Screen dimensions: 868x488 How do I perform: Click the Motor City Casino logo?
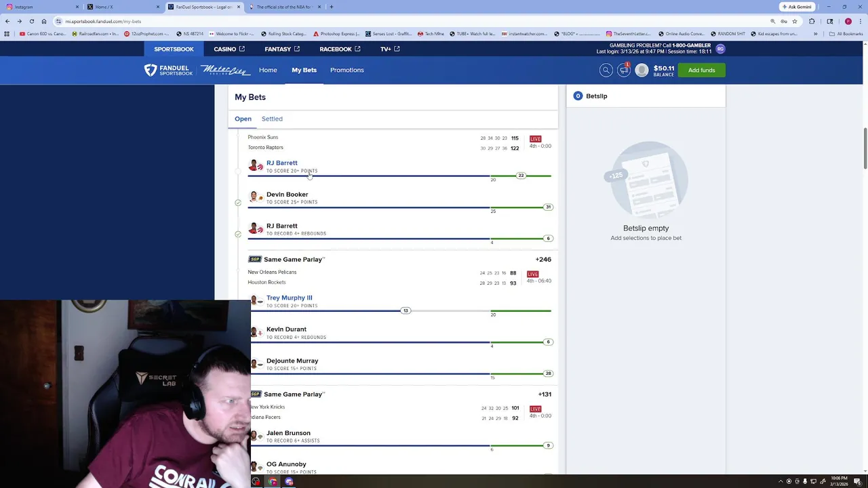click(x=226, y=70)
